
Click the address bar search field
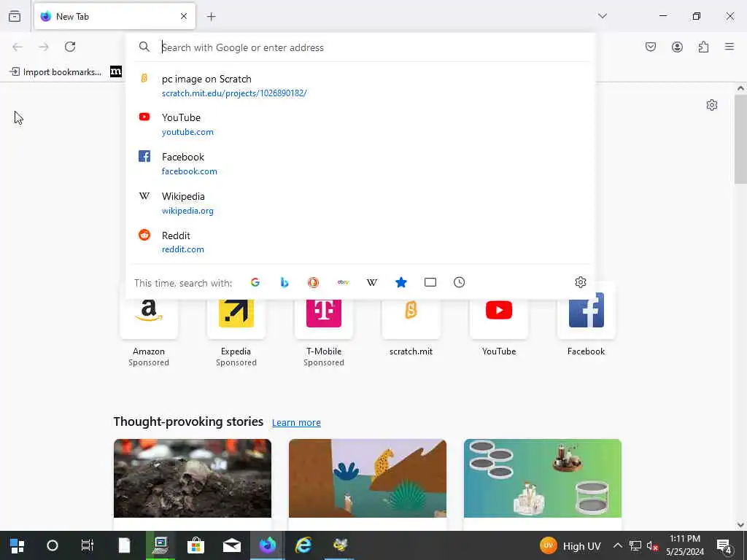[360, 47]
